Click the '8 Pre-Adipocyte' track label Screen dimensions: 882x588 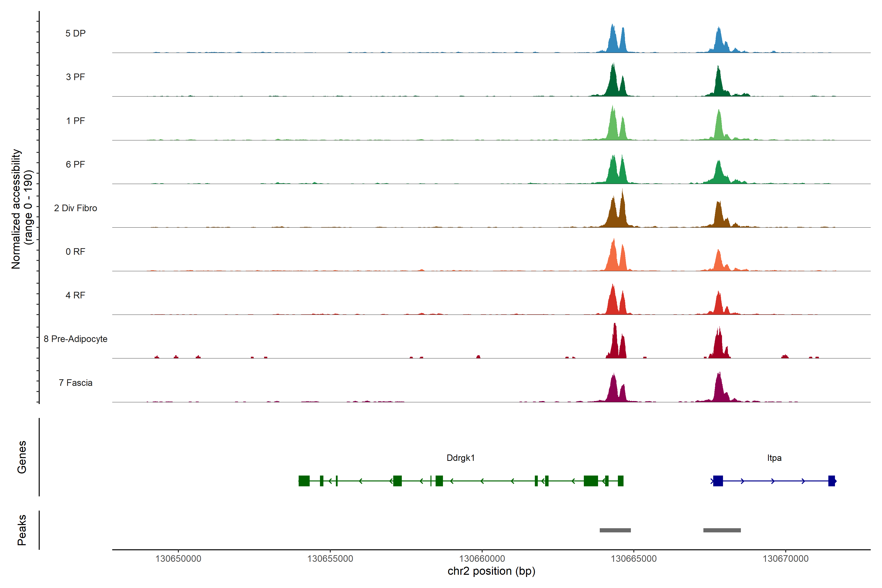pos(75,339)
